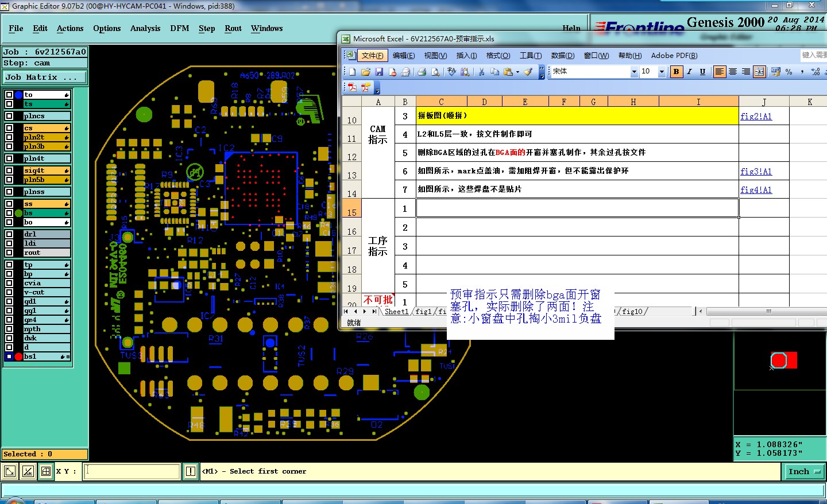Toggle display checkbox for layer 'ss'
This screenshot has height=504, width=827.
pyautogui.click(x=9, y=204)
